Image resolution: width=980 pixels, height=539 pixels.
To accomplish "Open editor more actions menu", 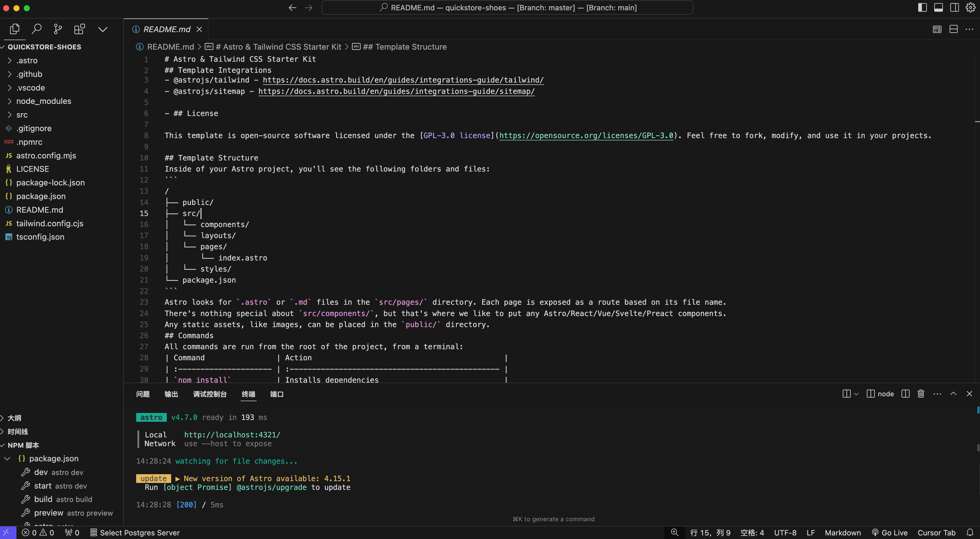I will 969,29.
